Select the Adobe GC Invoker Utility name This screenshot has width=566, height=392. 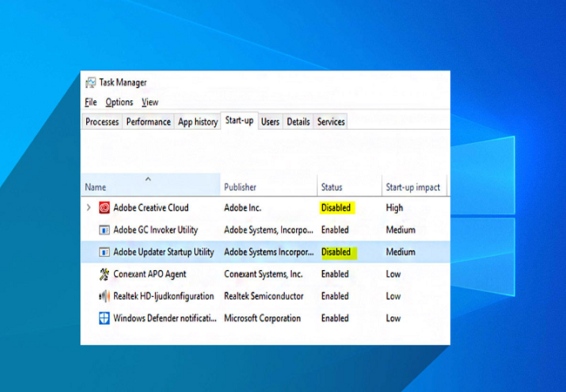pyautogui.click(x=156, y=230)
